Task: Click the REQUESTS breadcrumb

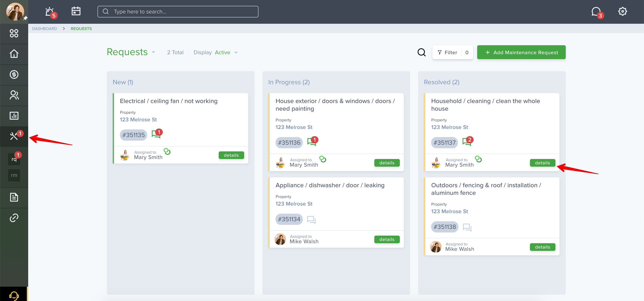Action: [x=81, y=28]
